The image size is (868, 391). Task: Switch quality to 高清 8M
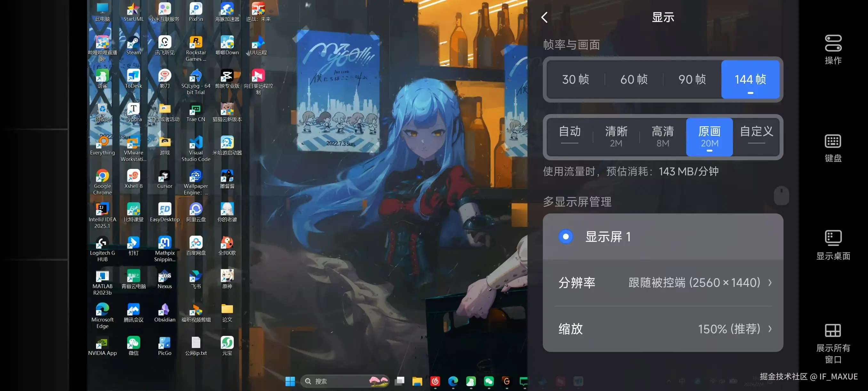click(x=663, y=136)
